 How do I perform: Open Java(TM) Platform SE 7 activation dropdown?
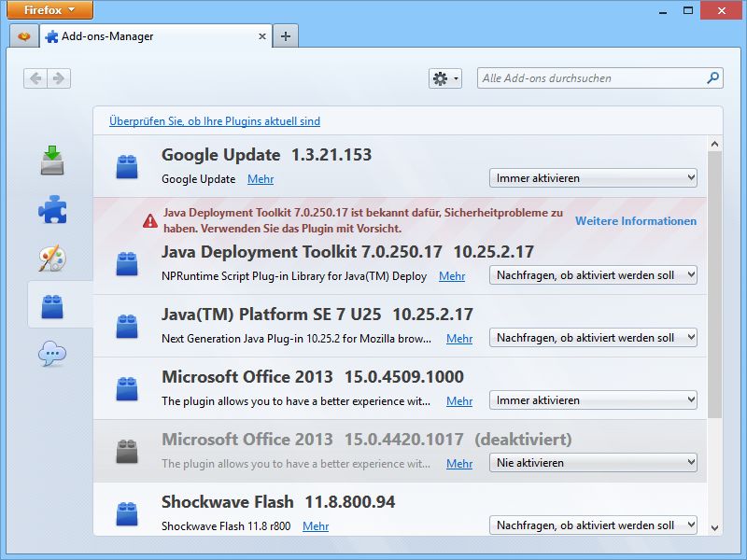[593, 338]
